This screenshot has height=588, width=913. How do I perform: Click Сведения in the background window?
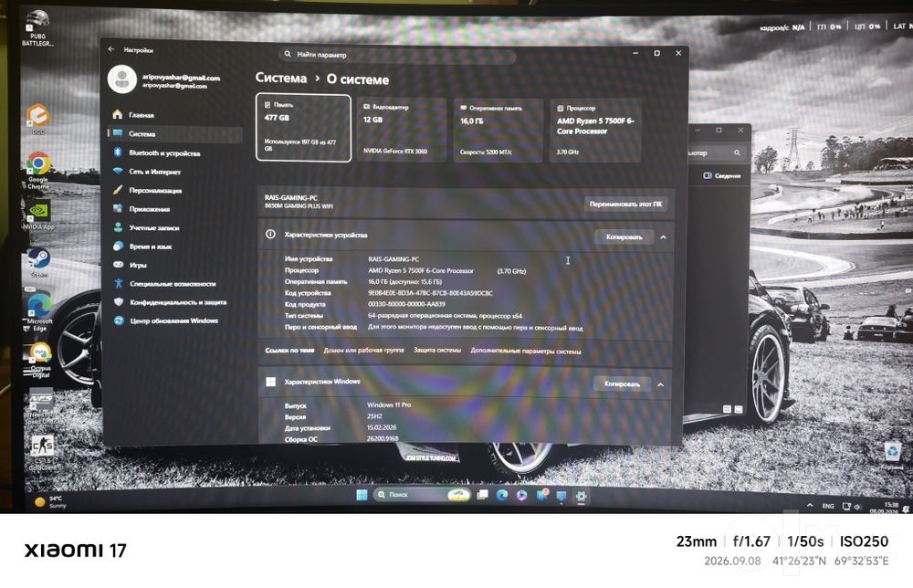pos(722,175)
